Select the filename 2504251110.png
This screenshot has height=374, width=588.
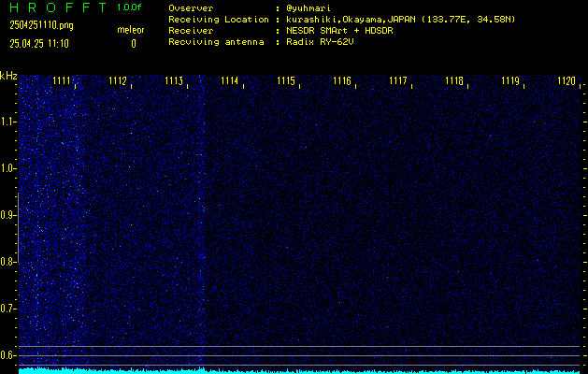tap(42, 25)
